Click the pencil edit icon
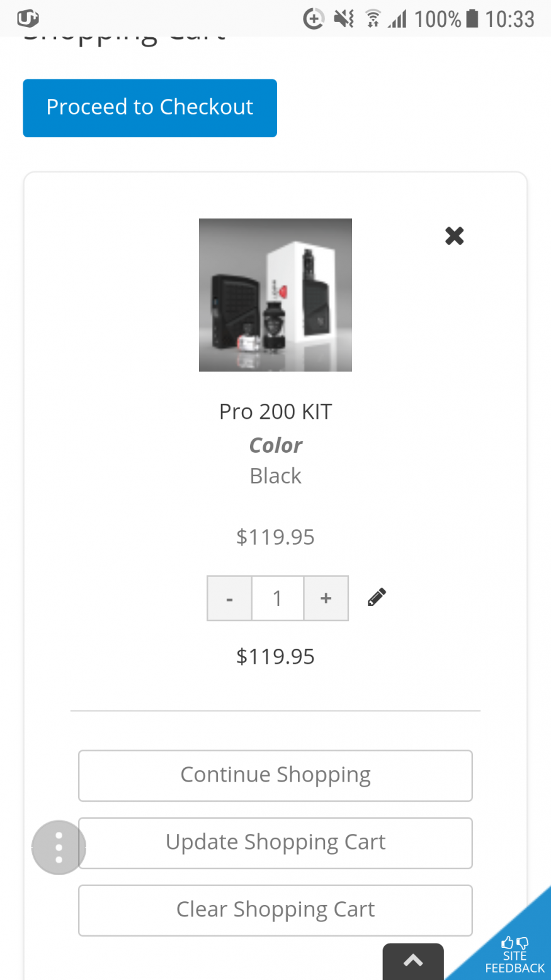The image size is (551, 980). (377, 597)
